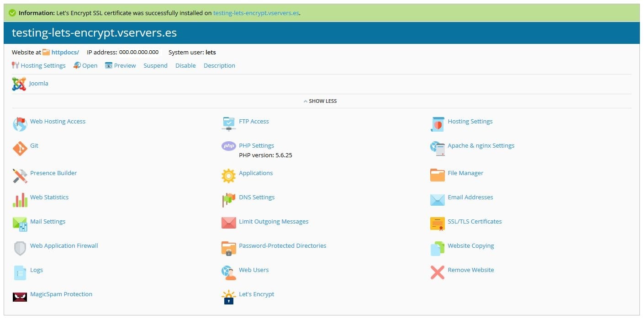This screenshot has height=320, width=644.
Task: Click the Web Users icon
Action: pyautogui.click(x=228, y=272)
